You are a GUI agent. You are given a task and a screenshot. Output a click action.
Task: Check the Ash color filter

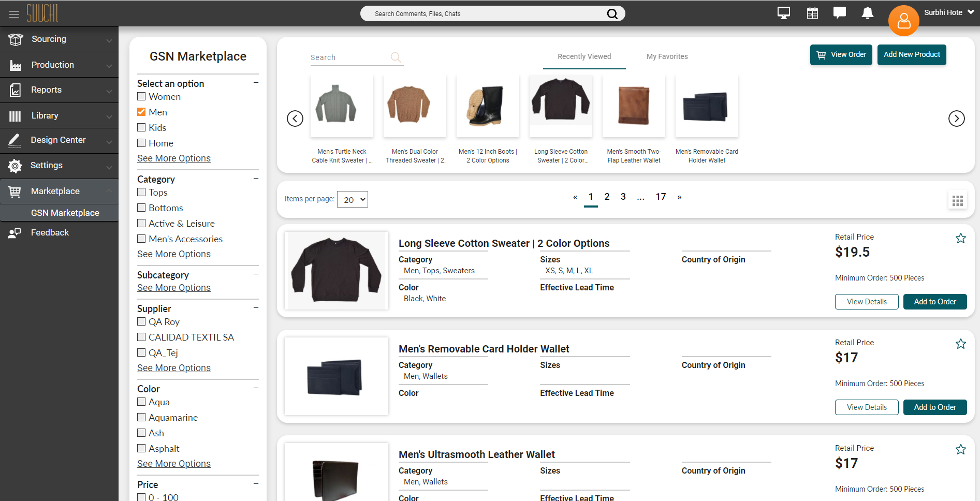click(x=141, y=433)
